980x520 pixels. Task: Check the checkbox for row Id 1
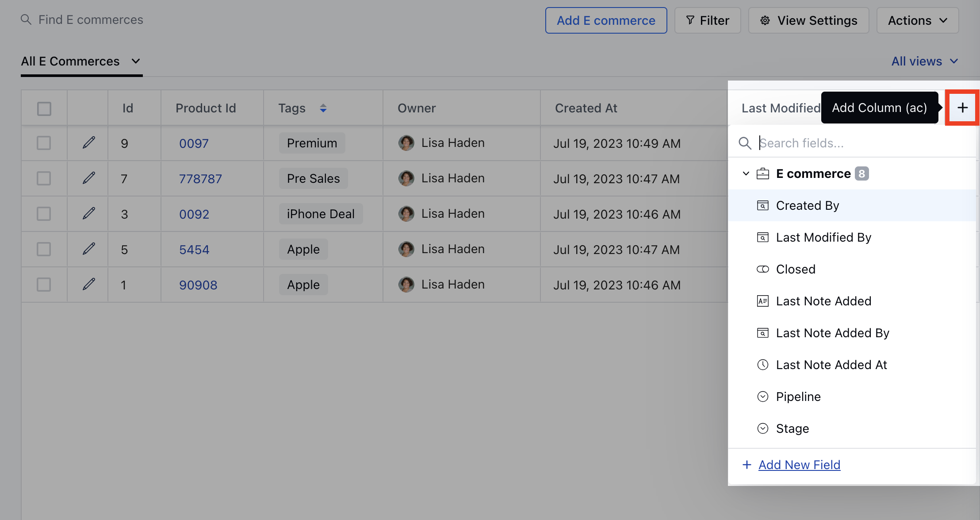[44, 285]
